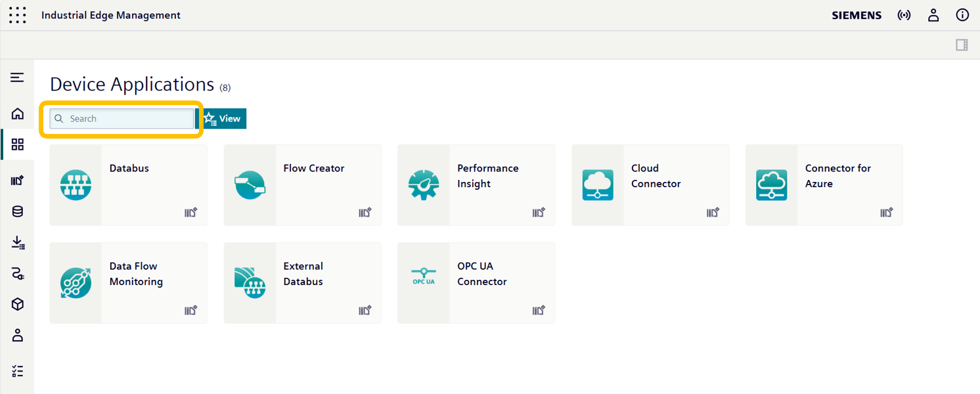
Task: Click the info icon at the far top right
Action: point(962,15)
